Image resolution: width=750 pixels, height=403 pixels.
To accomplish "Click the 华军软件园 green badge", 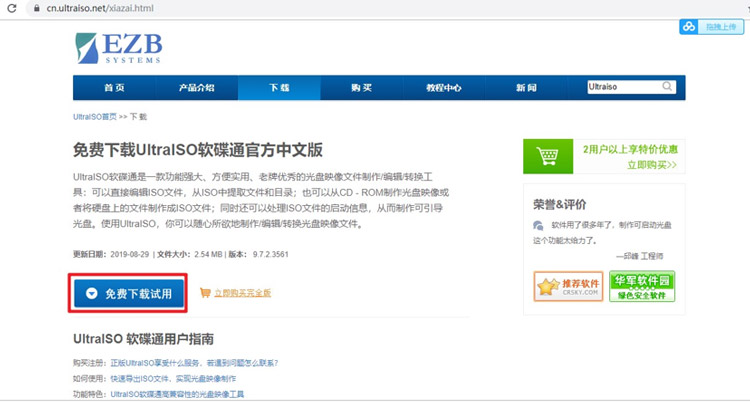I will (642, 286).
